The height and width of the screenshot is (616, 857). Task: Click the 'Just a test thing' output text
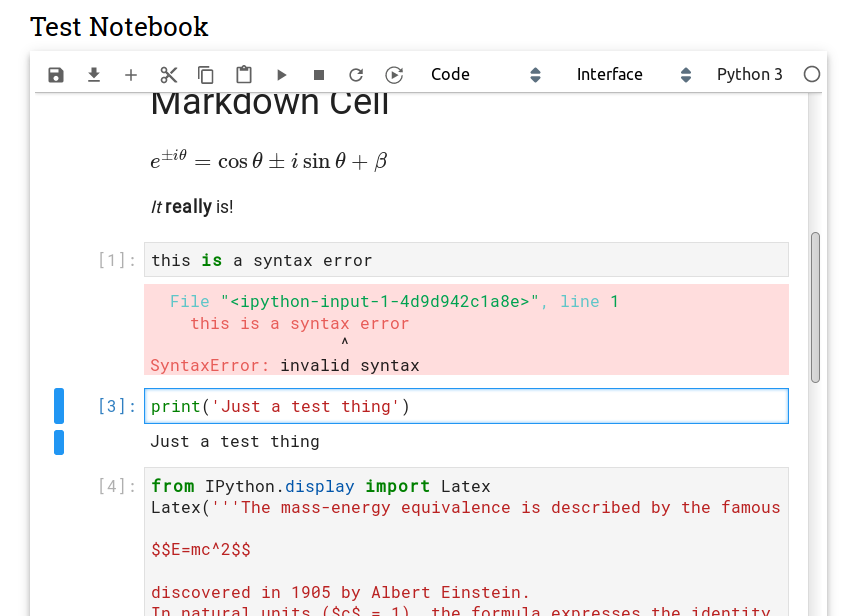235,442
